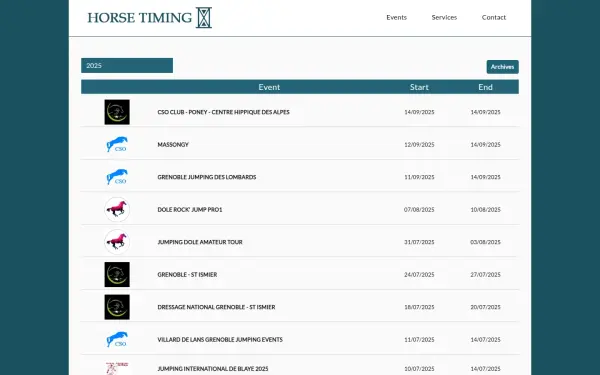Image resolution: width=600 pixels, height=375 pixels.
Task: Click the Horse Timing hourglass logo
Action: click(x=204, y=18)
